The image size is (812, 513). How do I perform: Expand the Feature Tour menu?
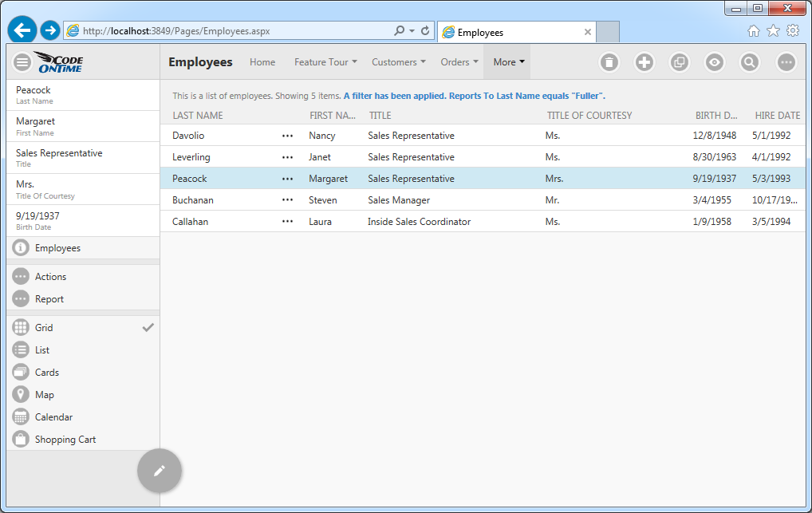pyautogui.click(x=325, y=62)
